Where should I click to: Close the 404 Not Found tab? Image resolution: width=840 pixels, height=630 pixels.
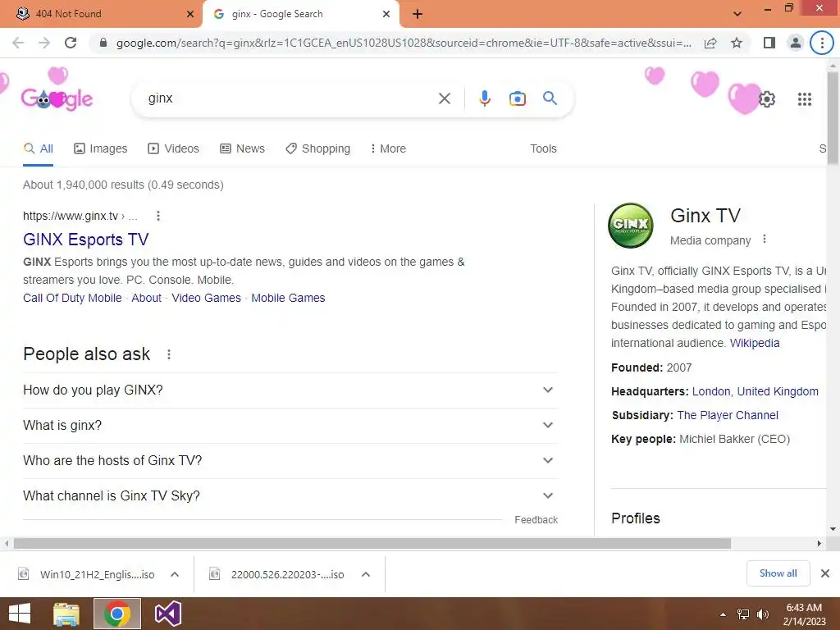tap(190, 14)
